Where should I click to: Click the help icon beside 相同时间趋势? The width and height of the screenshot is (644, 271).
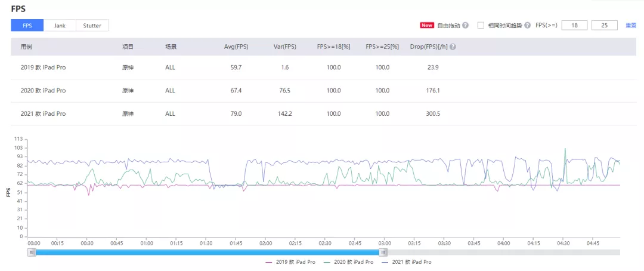point(527,26)
